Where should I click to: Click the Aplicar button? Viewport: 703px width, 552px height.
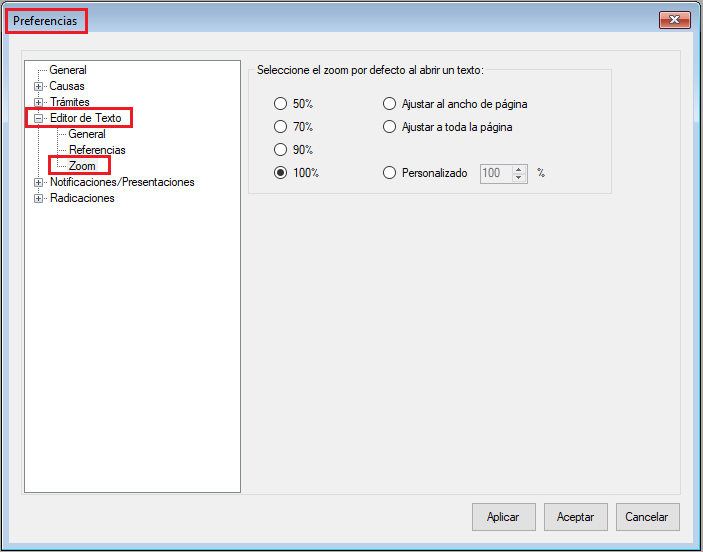click(503, 517)
